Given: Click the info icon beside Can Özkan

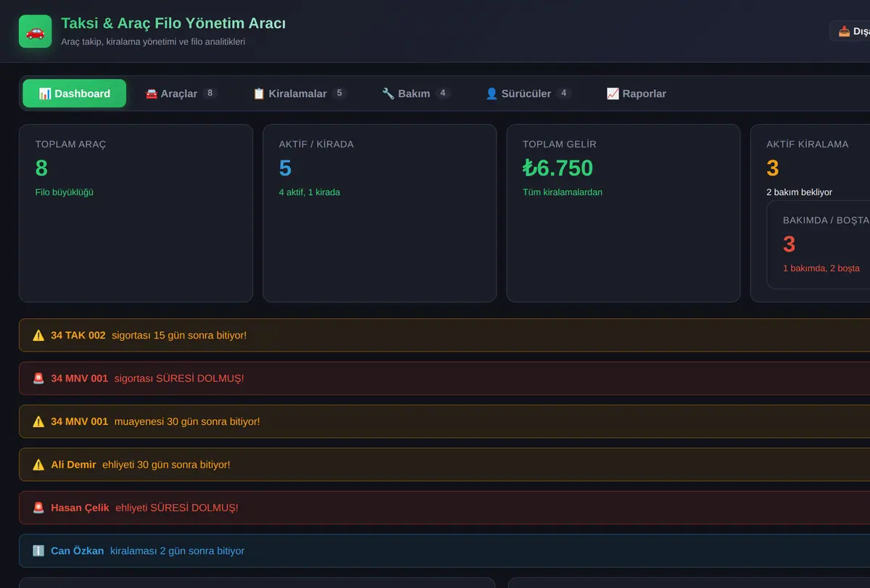Looking at the screenshot, I should (38, 551).
